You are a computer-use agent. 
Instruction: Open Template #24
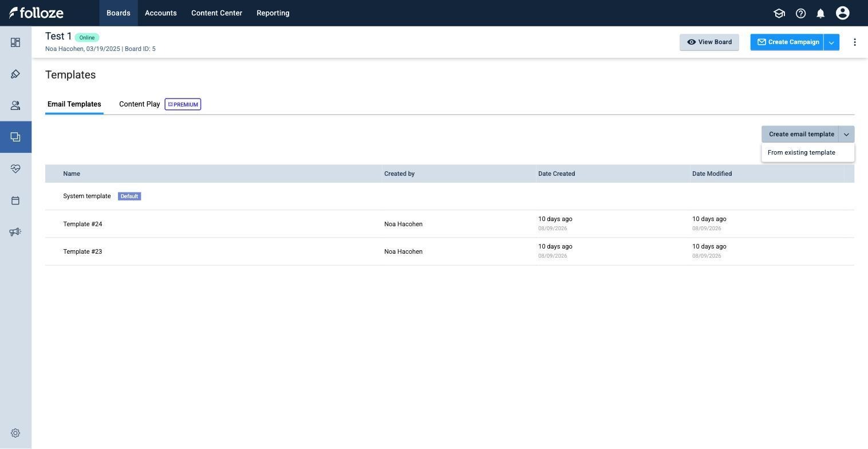tap(82, 224)
